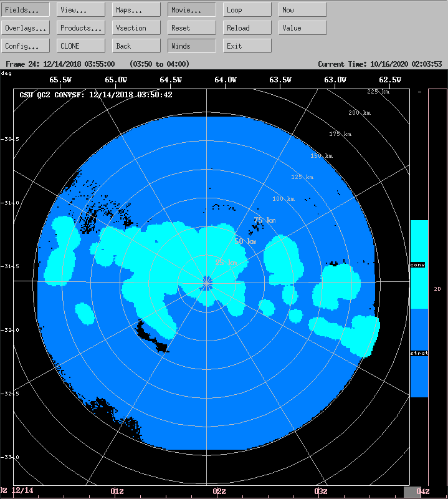Click the cyan conv color legend
The height and width of the screenshot is (499, 448).
click(x=419, y=264)
